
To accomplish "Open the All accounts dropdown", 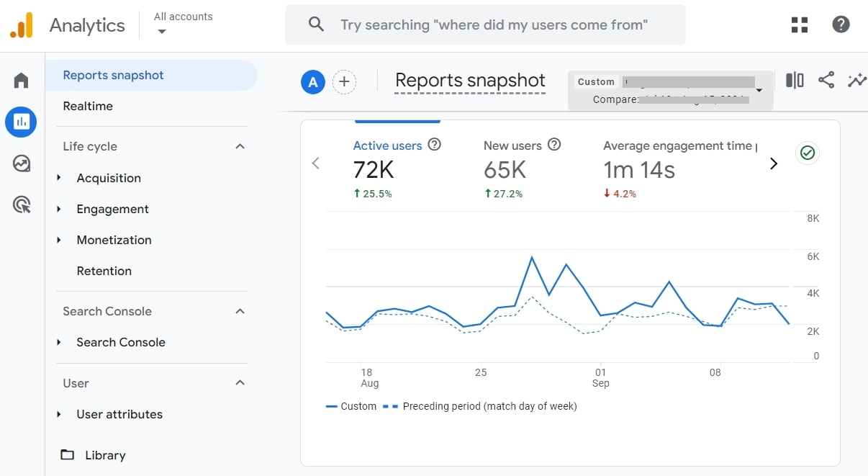I will pos(183,24).
